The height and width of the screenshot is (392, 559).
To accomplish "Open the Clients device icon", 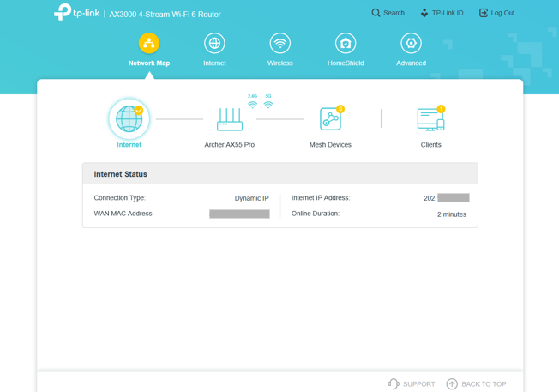I will [x=430, y=119].
